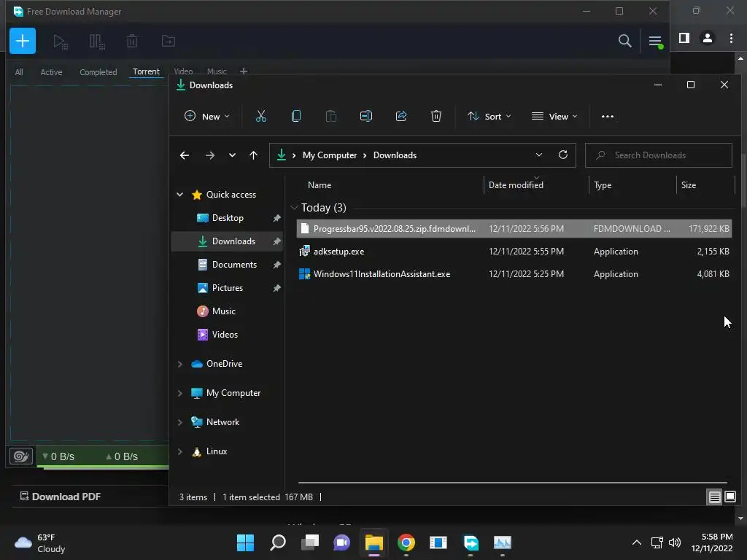Switch to details view in status bar
The image size is (747, 560).
tap(715, 497)
